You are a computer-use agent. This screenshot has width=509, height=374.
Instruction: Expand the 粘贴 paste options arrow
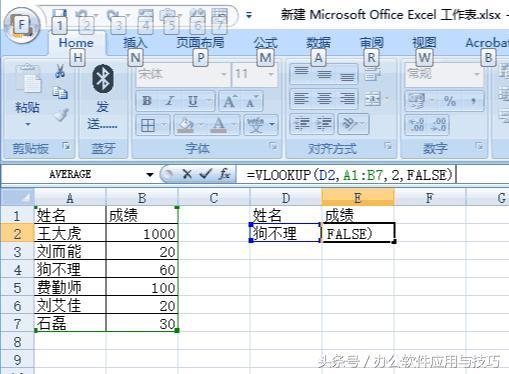point(28,125)
